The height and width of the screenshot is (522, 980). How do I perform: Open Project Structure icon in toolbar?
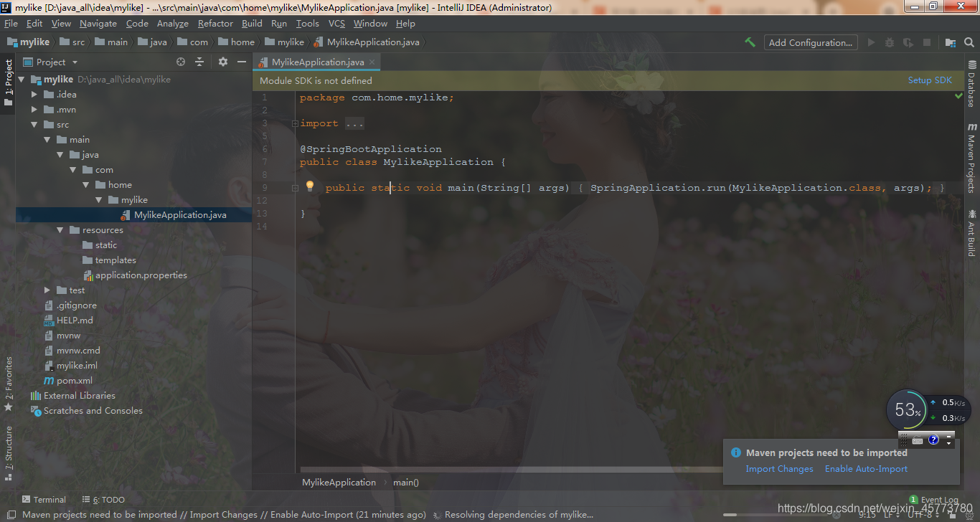[x=951, y=42]
